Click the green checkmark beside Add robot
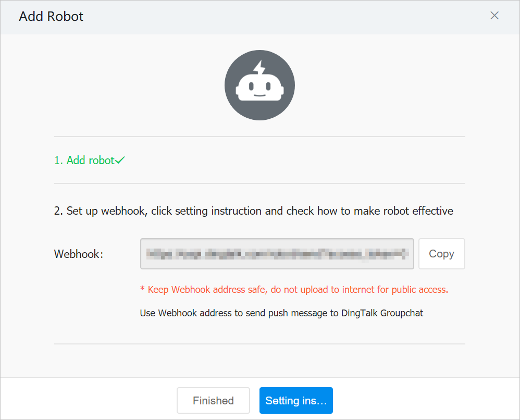The width and height of the screenshot is (520, 420). [120, 160]
